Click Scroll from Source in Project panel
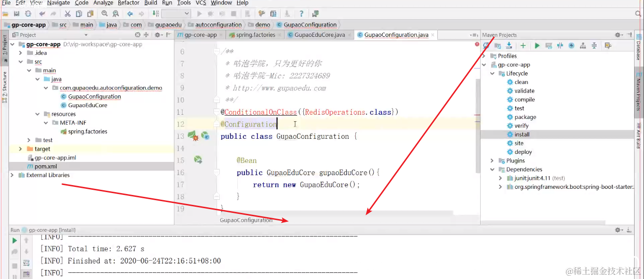 [138, 35]
